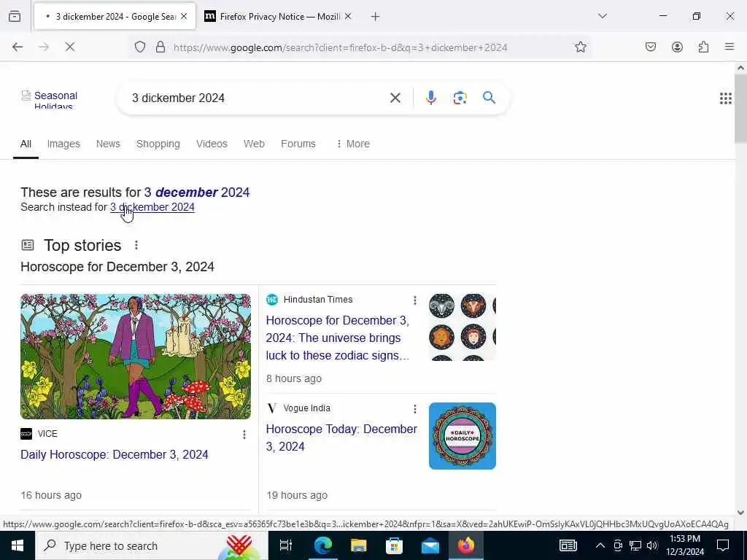Open news and interests taskbar icon
The height and width of the screenshot is (560, 747).
(x=568, y=545)
